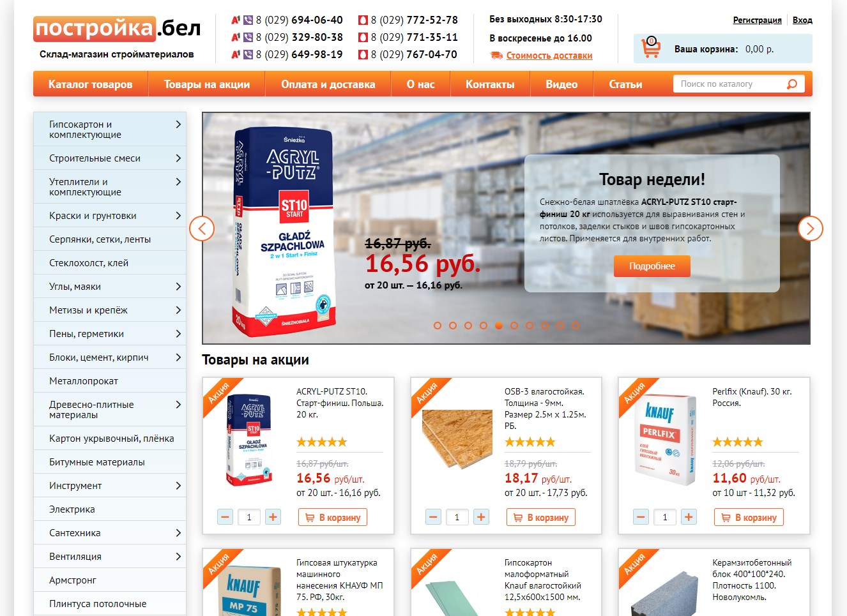Expand Гипсокартон и комплектующие category

click(x=178, y=124)
